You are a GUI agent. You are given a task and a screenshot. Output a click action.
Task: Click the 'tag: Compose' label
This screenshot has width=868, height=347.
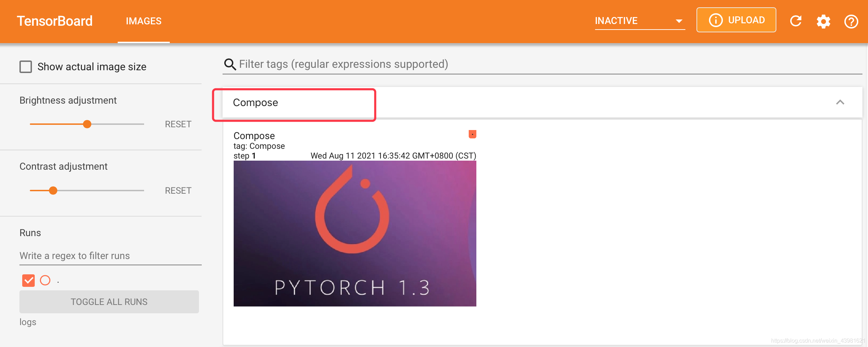coord(259,146)
